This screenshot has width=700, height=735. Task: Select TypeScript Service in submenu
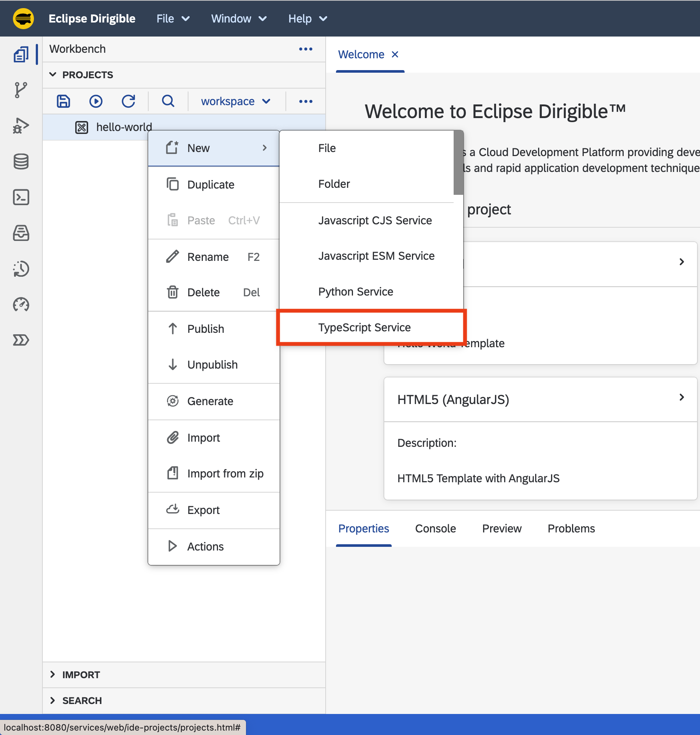click(x=371, y=327)
